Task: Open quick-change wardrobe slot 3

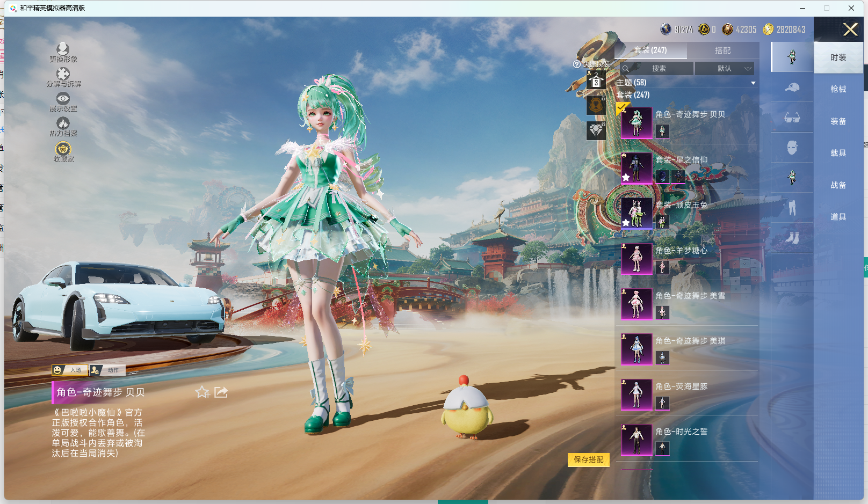Action: click(596, 81)
